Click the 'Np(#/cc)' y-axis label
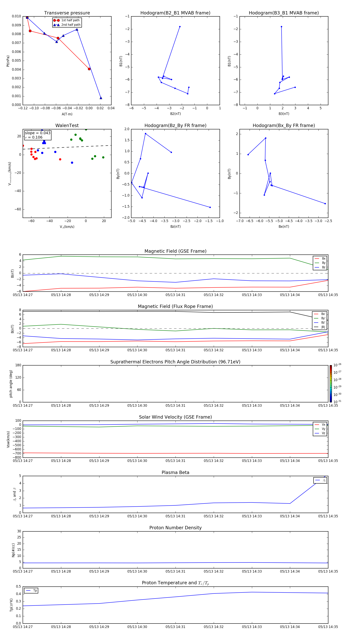The height and width of the screenshot is (644, 351). point(13,550)
